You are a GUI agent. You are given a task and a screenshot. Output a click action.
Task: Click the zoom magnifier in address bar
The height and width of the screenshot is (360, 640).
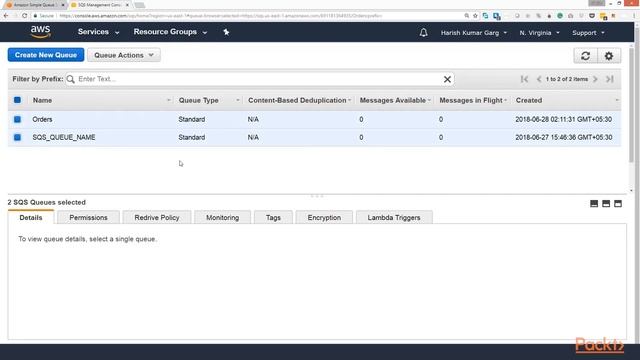(x=467, y=16)
